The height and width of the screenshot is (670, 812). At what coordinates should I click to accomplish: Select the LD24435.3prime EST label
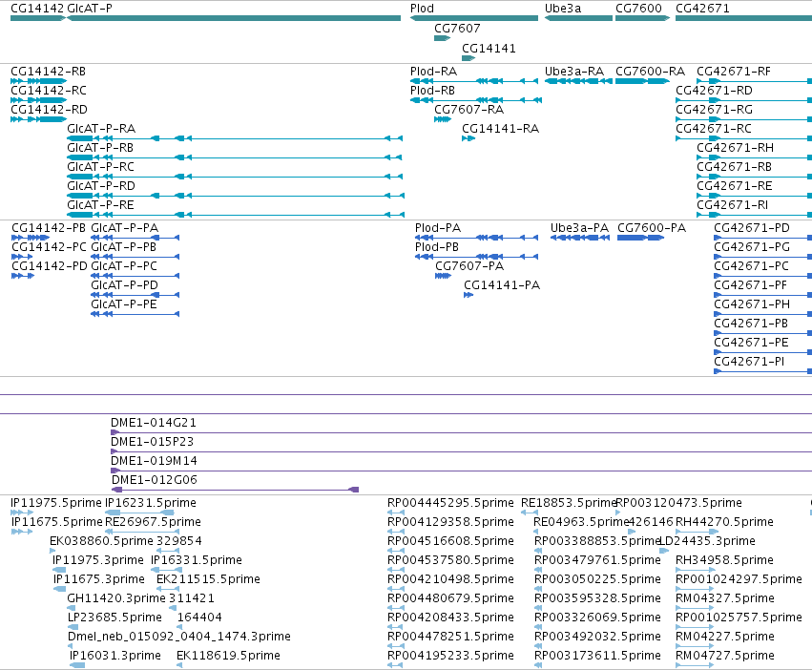tap(707, 541)
